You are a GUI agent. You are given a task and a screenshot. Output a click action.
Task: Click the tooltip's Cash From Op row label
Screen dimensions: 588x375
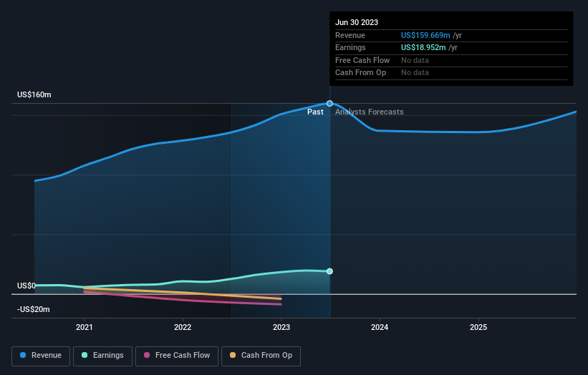pyautogui.click(x=360, y=73)
